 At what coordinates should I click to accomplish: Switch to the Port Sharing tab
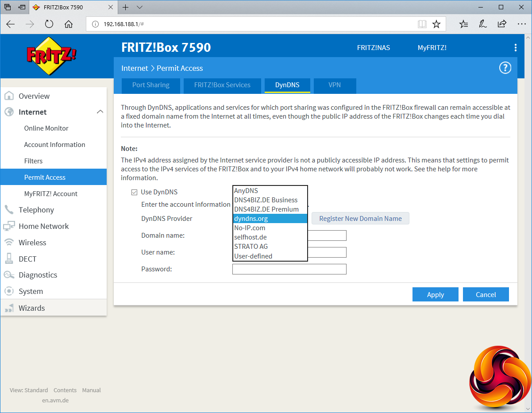pos(151,85)
